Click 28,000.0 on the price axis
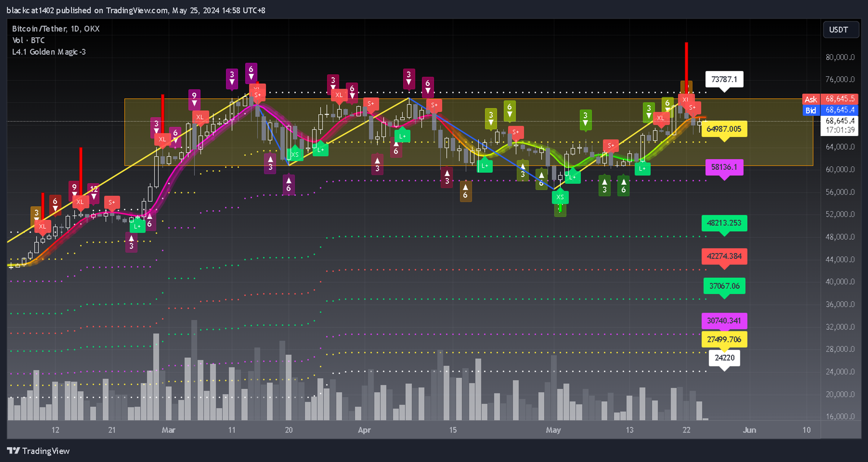868x462 pixels. (x=840, y=350)
